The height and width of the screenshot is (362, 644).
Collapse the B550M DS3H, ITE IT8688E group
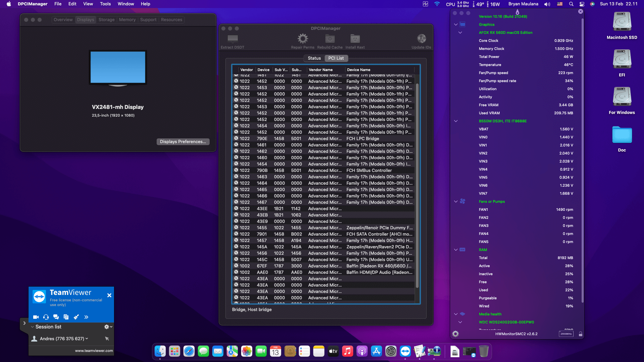455,121
